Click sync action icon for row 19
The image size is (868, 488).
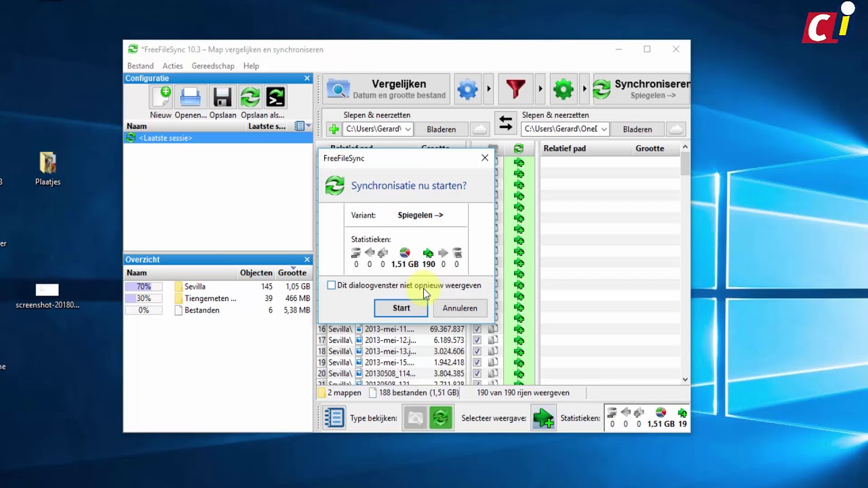coord(519,363)
